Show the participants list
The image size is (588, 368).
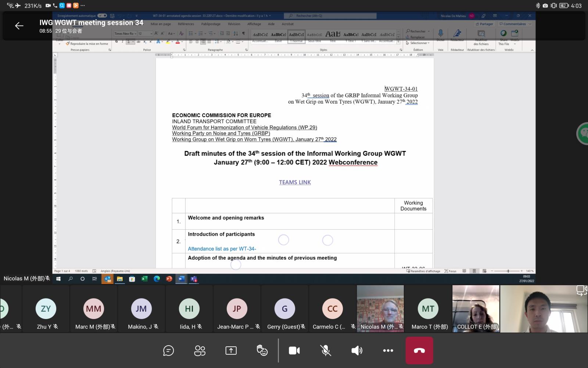coord(200,351)
